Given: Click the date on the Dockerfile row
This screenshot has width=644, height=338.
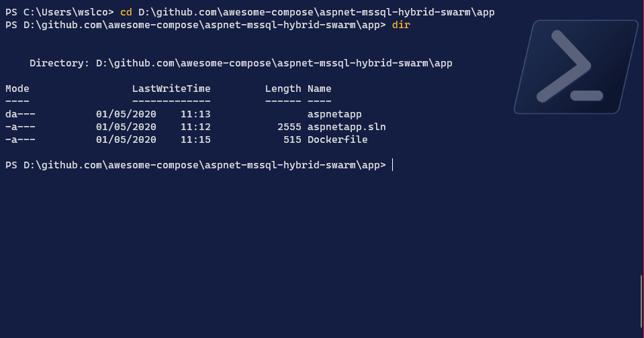Looking at the screenshot, I should point(126,139).
